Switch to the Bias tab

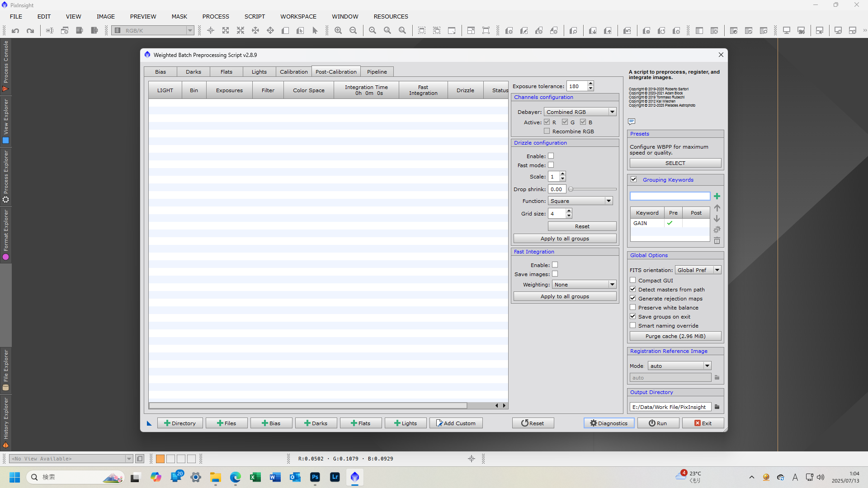point(160,71)
